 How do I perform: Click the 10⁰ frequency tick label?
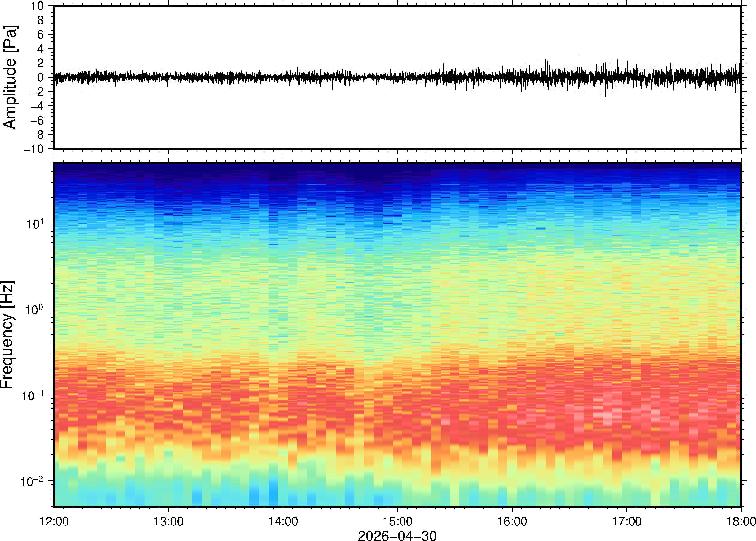[35, 310]
